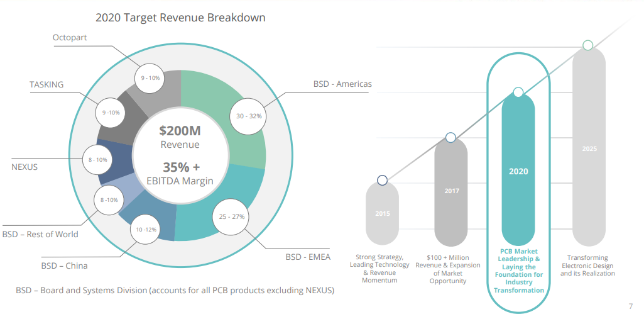Click the Rest of World 8 -10% badge
This screenshot has height=319, width=644.
109,200
